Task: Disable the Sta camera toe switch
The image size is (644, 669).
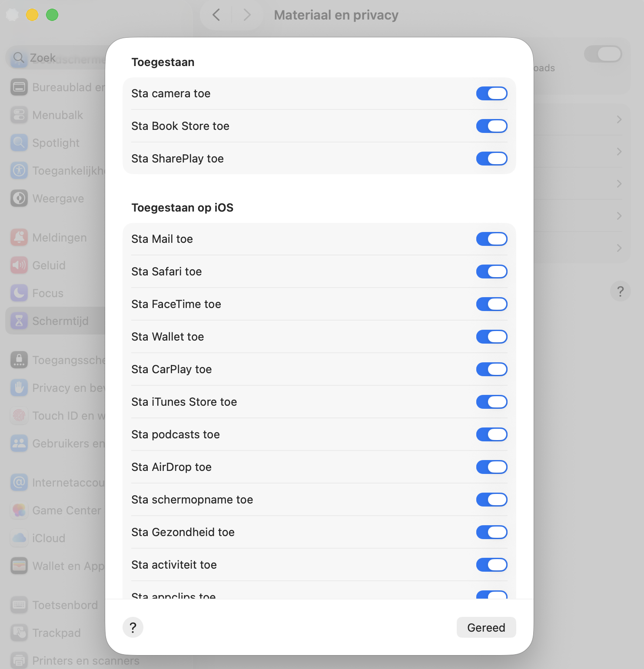Action: [x=491, y=93]
